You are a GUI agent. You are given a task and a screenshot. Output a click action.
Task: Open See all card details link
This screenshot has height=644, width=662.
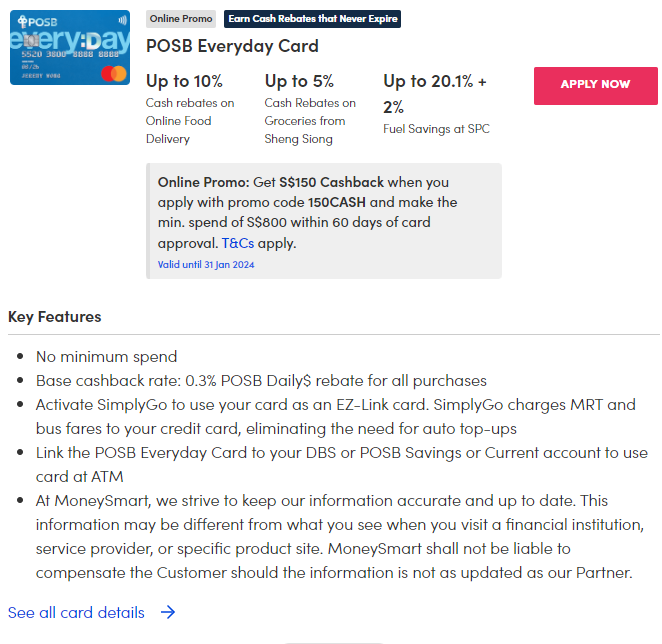click(x=76, y=612)
